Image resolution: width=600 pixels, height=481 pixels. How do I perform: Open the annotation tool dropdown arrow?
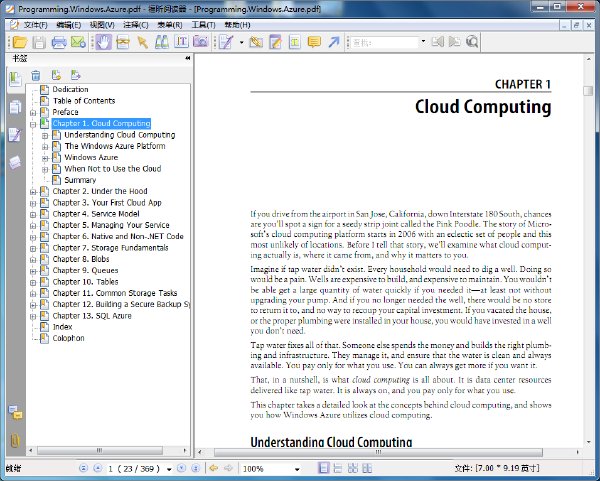click(241, 42)
